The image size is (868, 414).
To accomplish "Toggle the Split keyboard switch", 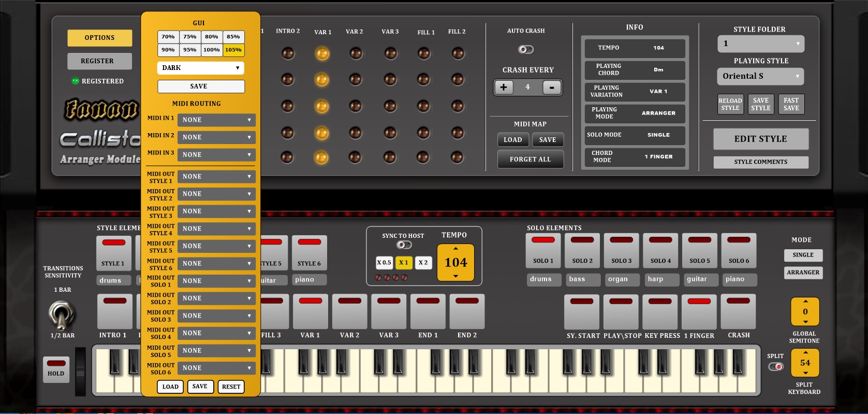I will pos(775,367).
